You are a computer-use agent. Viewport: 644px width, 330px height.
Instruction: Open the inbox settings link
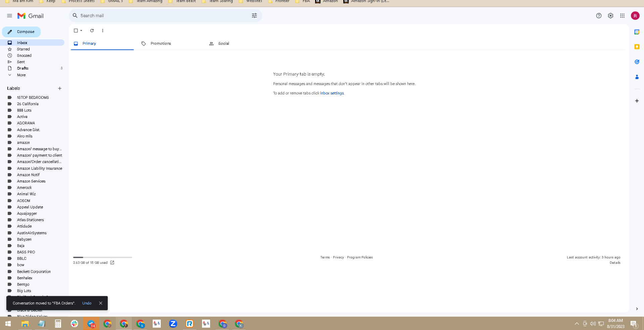click(x=332, y=93)
